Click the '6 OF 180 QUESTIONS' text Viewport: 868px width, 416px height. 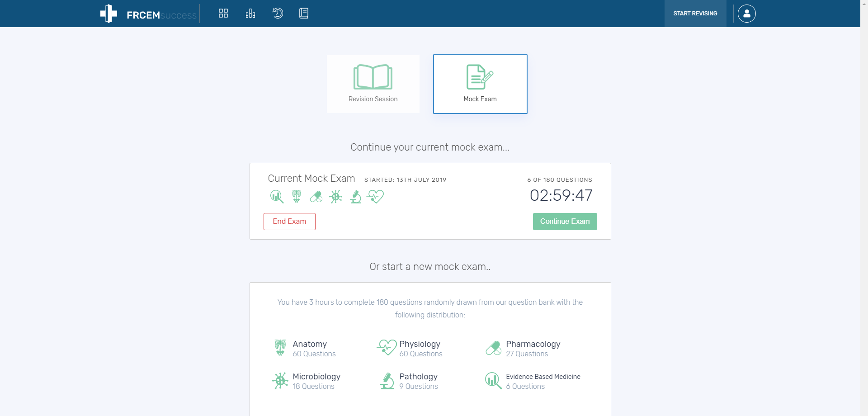[560, 180]
